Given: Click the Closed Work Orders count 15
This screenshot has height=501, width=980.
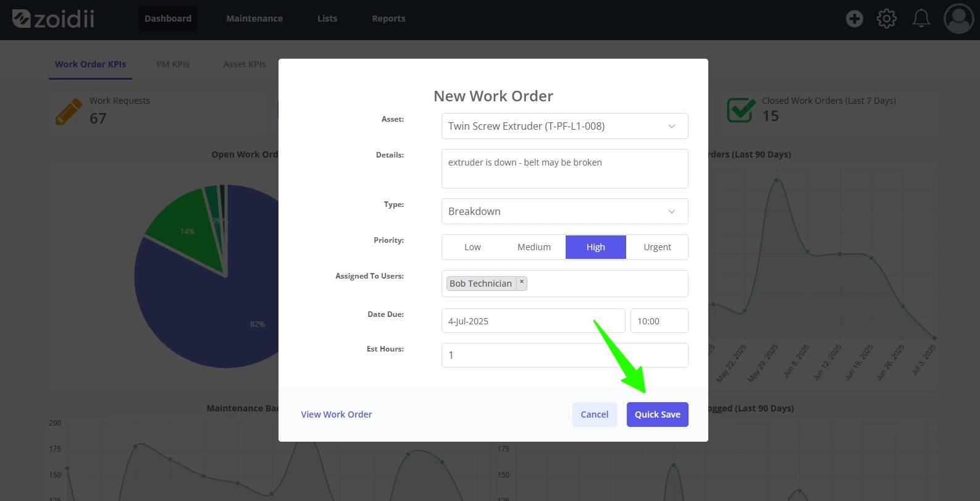Looking at the screenshot, I should (x=770, y=116).
